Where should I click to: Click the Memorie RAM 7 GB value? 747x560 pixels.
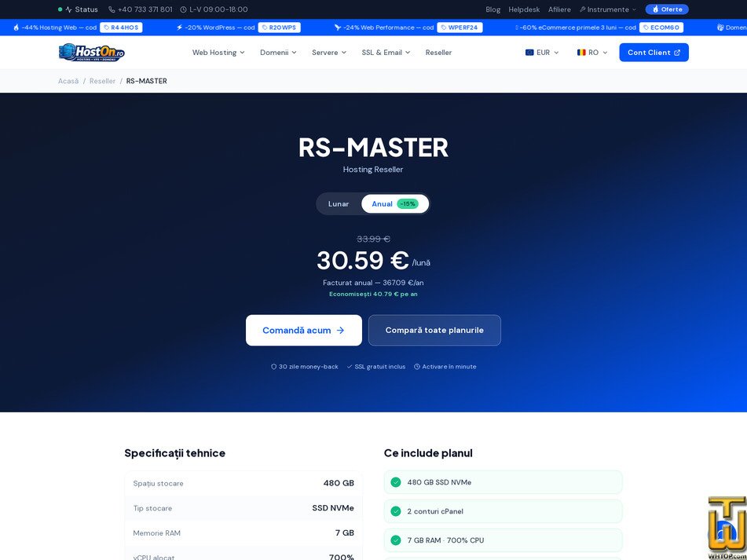click(345, 533)
